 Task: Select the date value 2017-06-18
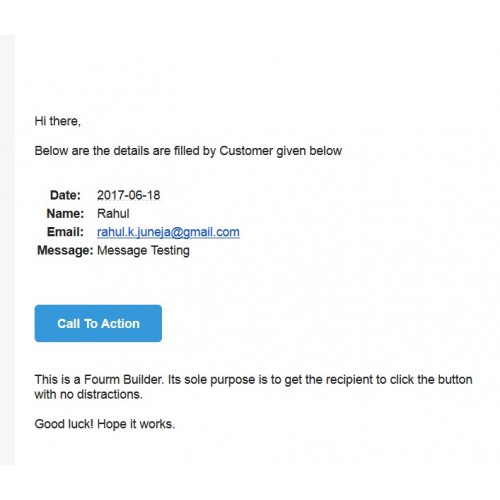coord(128,195)
